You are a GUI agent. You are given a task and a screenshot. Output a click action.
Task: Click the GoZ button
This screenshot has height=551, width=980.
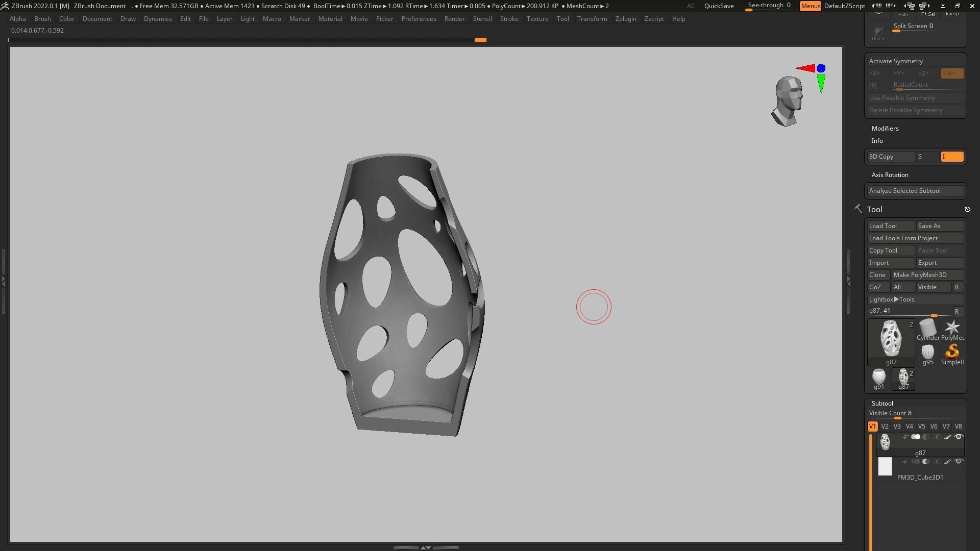878,287
